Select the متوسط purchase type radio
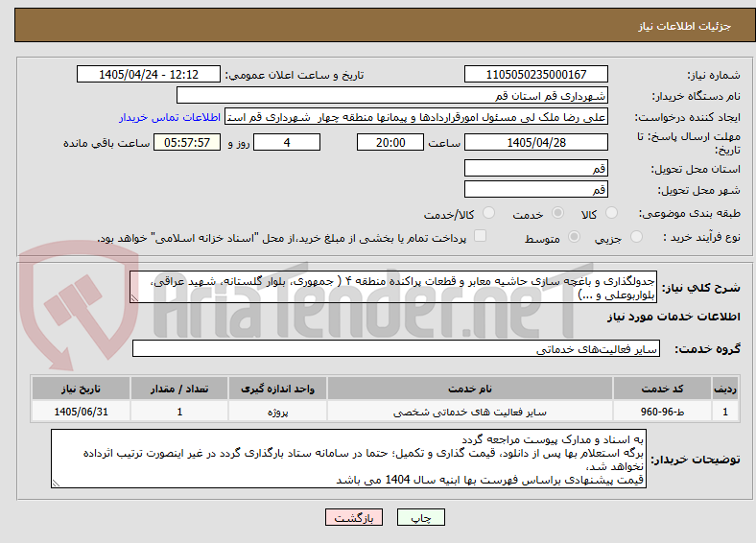The image size is (756, 543). point(574,237)
